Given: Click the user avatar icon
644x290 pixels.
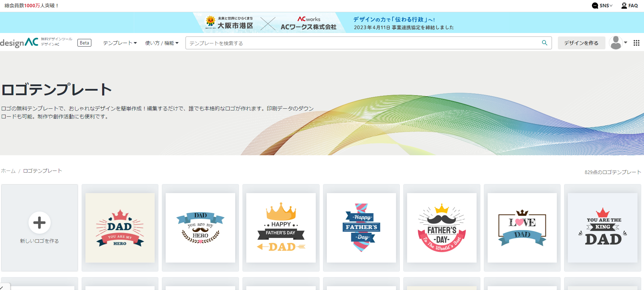Looking at the screenshot, I should coord(616,43).
